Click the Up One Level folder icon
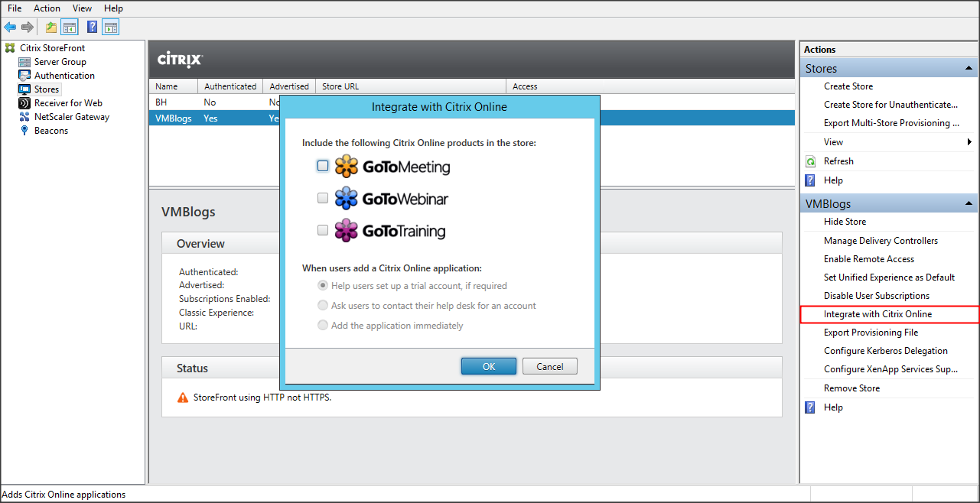 [x=50, y=28]
